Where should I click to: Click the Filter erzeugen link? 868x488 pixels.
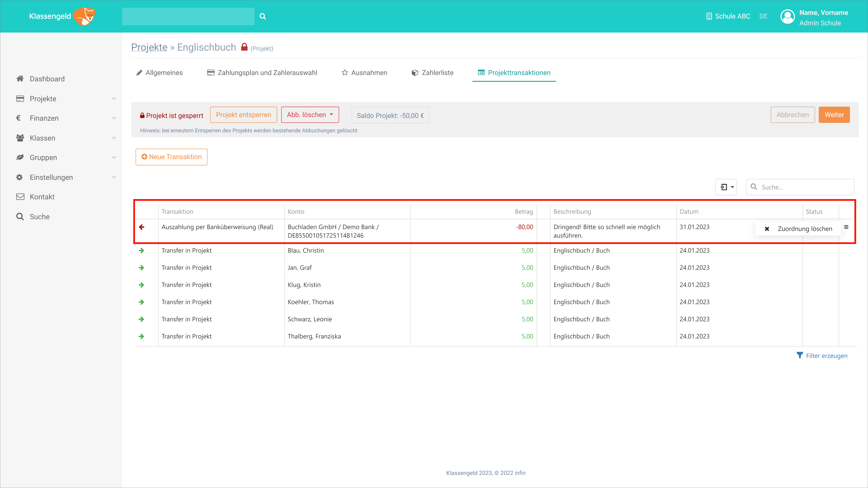pos(822,356)
